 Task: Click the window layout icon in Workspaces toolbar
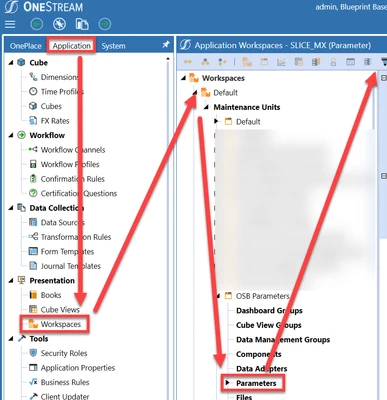[x=350, y=62]
